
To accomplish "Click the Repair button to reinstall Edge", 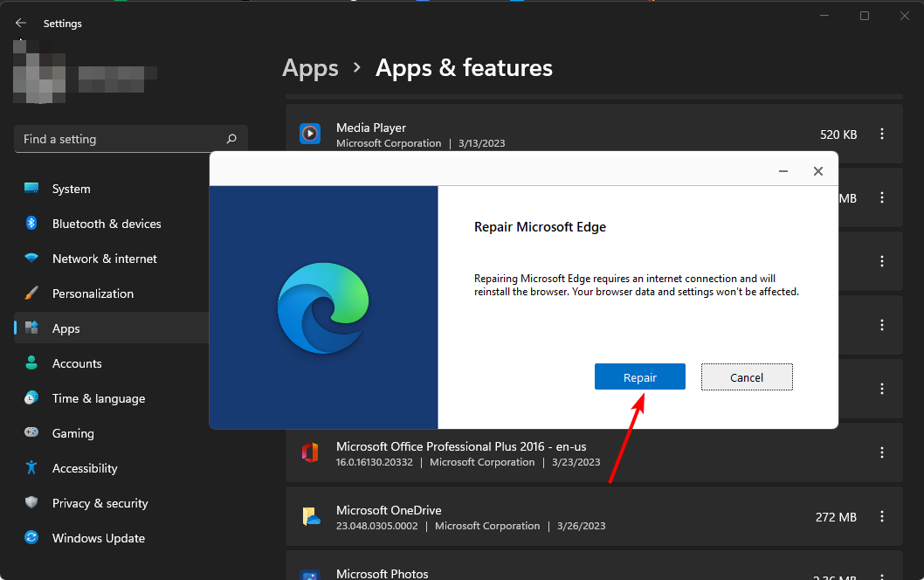I will click(x=640, y=376).
